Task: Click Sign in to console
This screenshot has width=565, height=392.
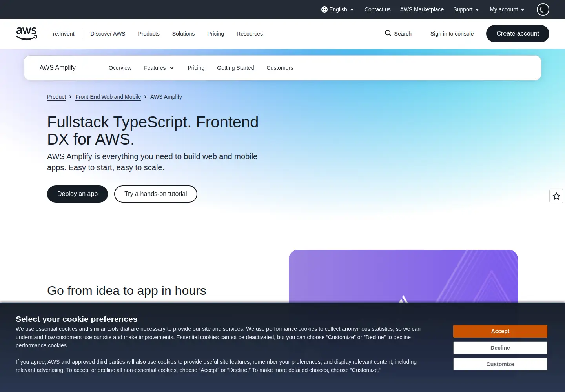Action: 452,34
